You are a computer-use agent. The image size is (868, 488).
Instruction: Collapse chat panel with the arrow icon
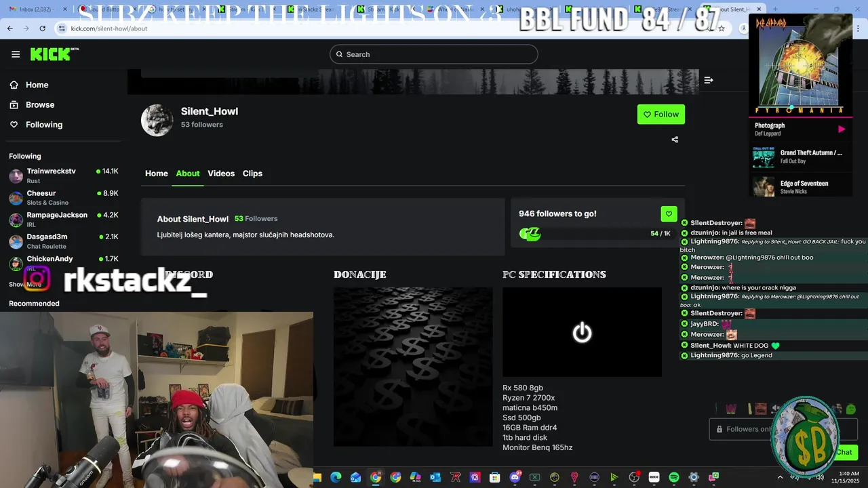coord(709,80)
